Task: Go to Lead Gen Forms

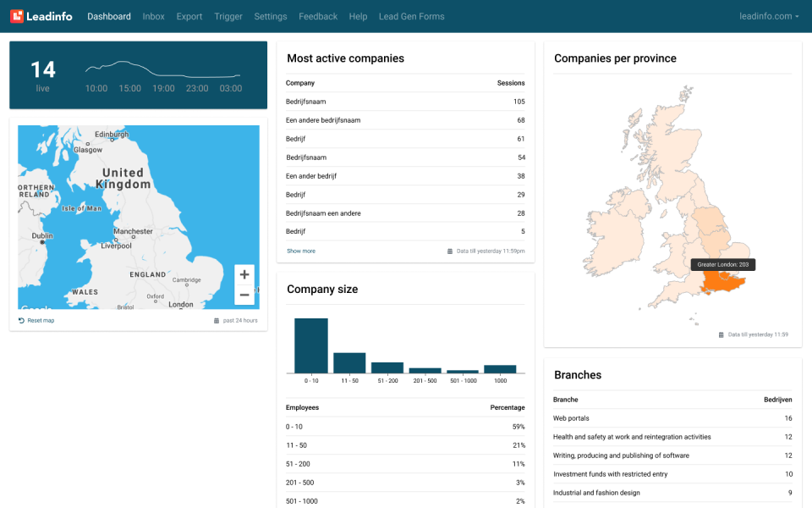Action: coord(412,16)
